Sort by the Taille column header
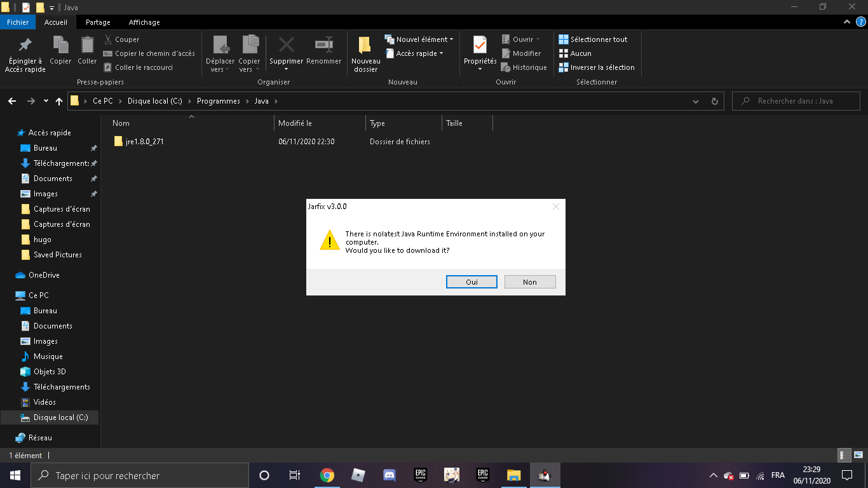868x488 pixels. pyautogui.click(x=467, y=123)
